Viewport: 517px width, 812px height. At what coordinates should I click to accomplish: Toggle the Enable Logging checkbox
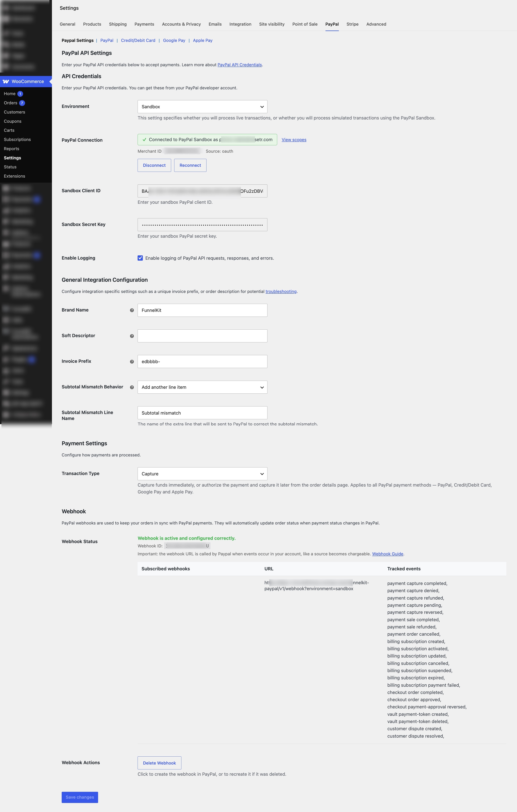(140, 258)
